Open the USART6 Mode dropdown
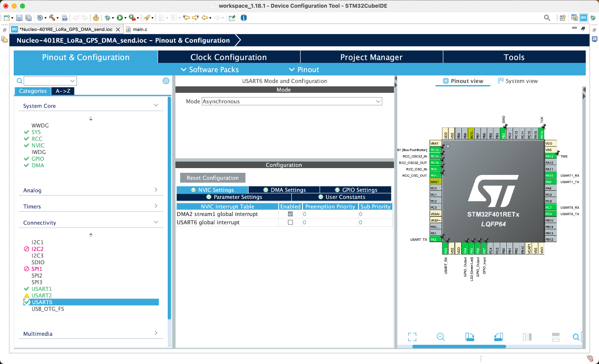This screenshot has width=599, height=364. (292, 101)
